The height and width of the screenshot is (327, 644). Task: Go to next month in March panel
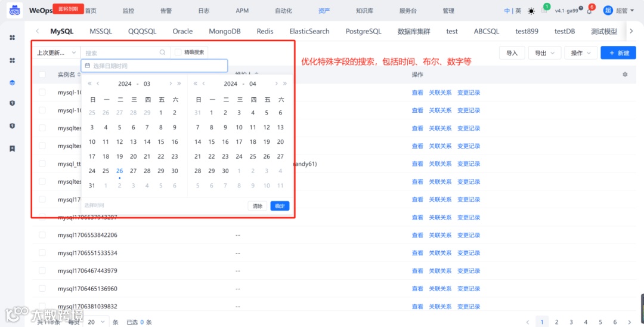[x=171, y=84]
